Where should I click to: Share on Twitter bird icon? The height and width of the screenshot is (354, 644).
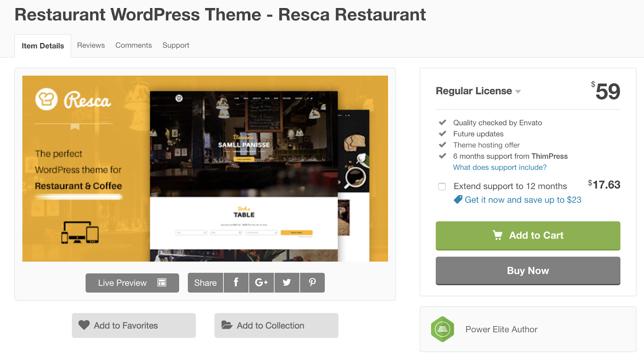click(287, 283)
